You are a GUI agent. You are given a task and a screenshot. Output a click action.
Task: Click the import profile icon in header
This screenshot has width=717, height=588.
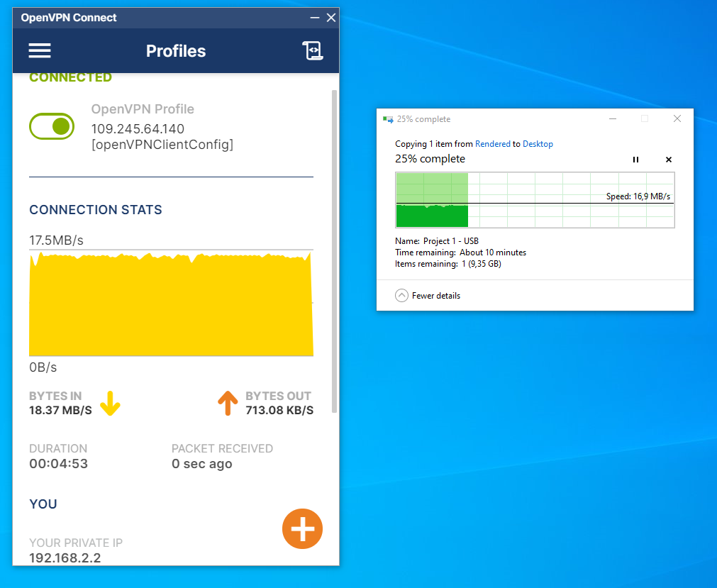[313, 51]
